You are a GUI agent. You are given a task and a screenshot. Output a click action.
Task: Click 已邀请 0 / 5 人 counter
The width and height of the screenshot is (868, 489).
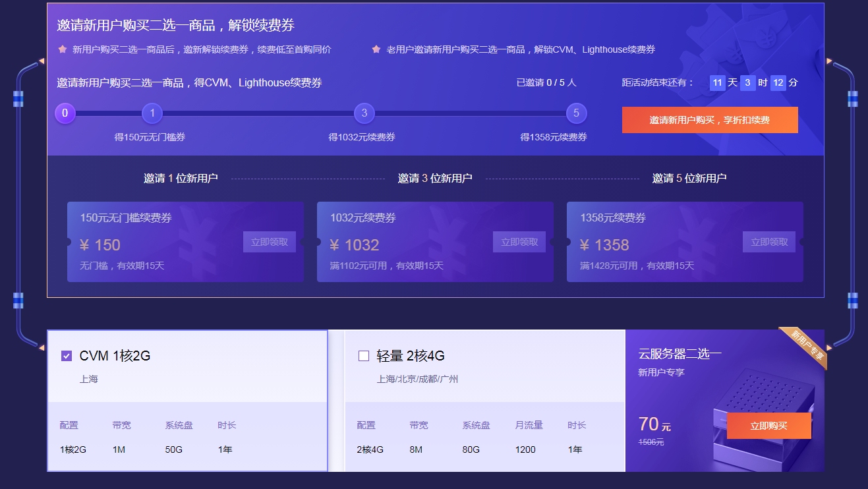pos(546,82)
